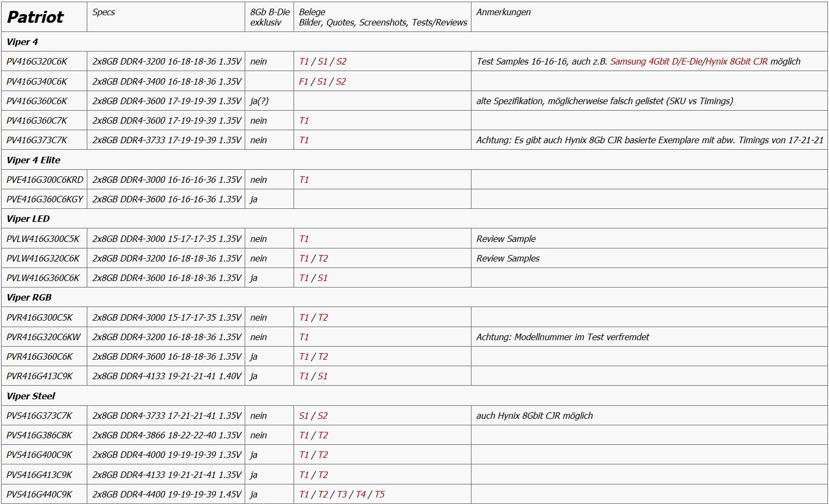829x504 pixels.
Task: Open S1 link in PV416G320C6K row
Action: 322,61
